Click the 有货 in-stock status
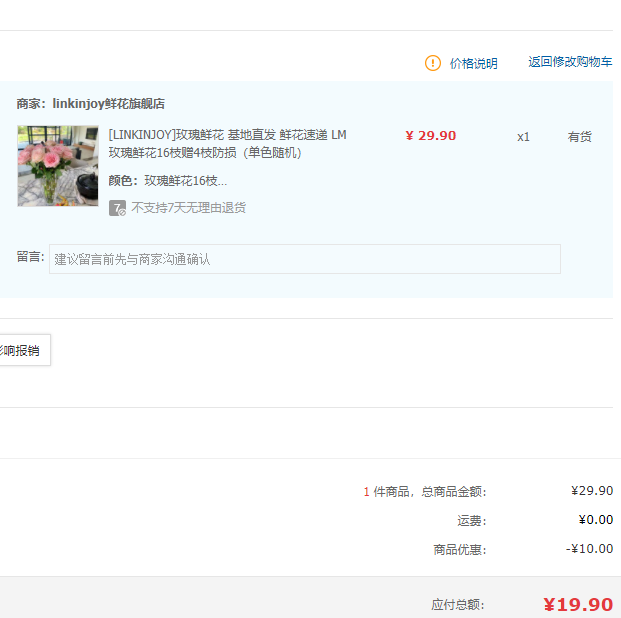The height and width of the screenshot is (618, 621). 579,137
